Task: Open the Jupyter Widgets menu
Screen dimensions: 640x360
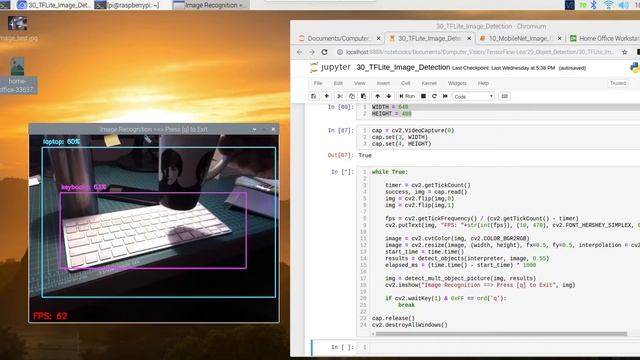Action: 457,83
